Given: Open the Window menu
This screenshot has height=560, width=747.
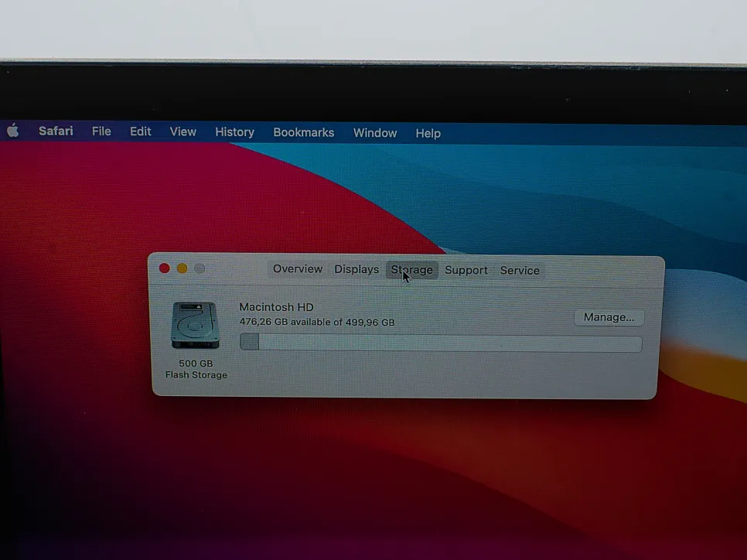Looking at the screenshot, I should pyautogui.click(x=375, y=133).
